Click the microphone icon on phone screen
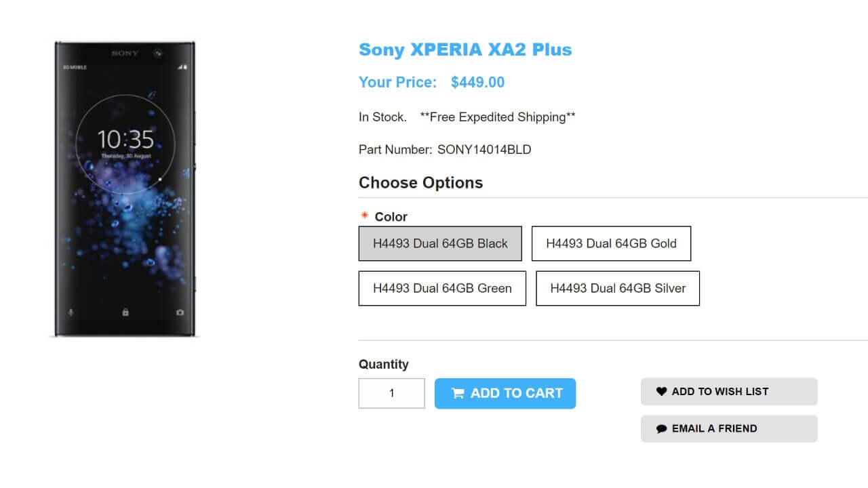 71,312
